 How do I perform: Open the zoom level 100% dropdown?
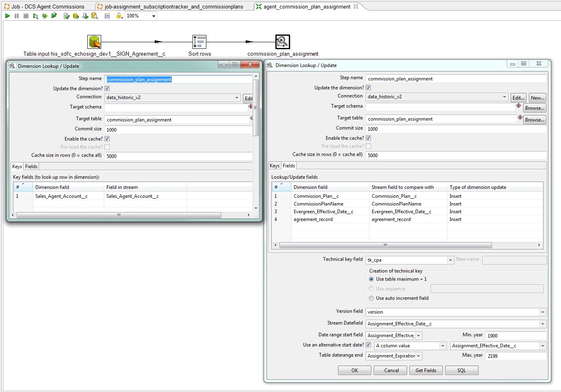click(x=154, y=16)
